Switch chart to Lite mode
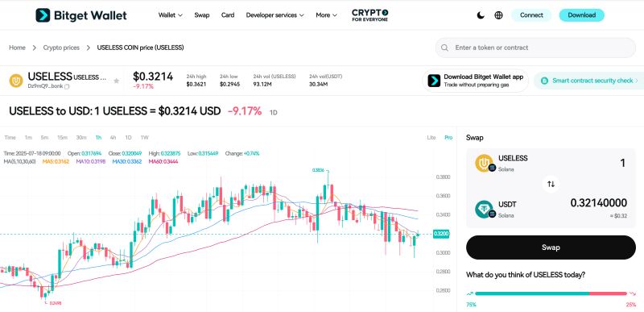644x312 pixels. coord(431,137)
